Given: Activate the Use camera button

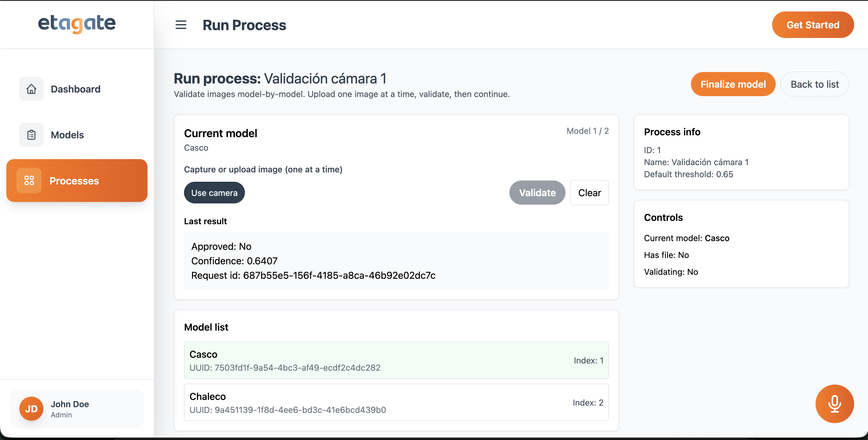Looking at the screenshot, I should coord(214,193).
